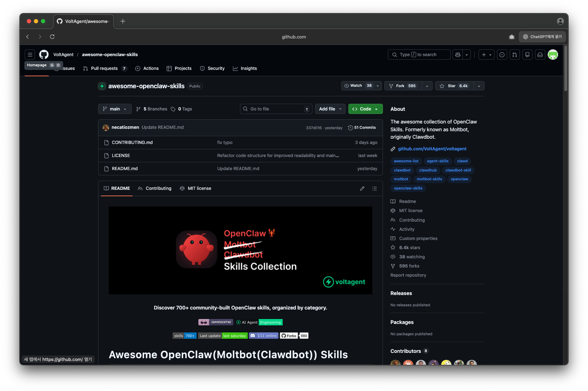The width and height of the screenshot is (588, 391).
Task: Reload the page with refresh icon
Action: tap(52, 37)
